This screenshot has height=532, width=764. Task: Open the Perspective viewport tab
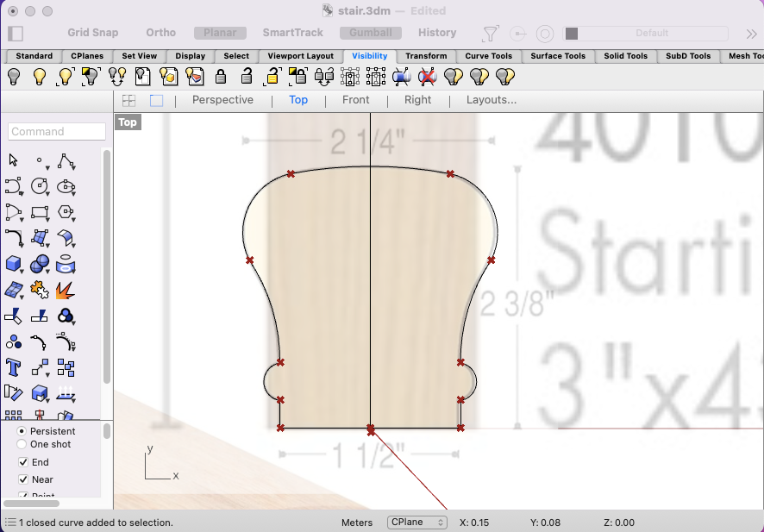pyautogui.click(x=222, y=100)
